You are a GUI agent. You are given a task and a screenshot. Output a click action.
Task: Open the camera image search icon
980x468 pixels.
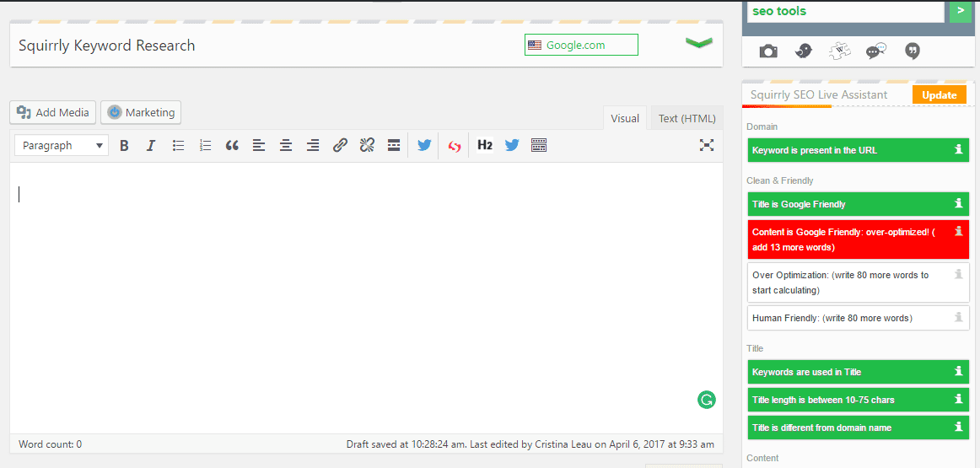pyautogui.click(x=768, y=51)
